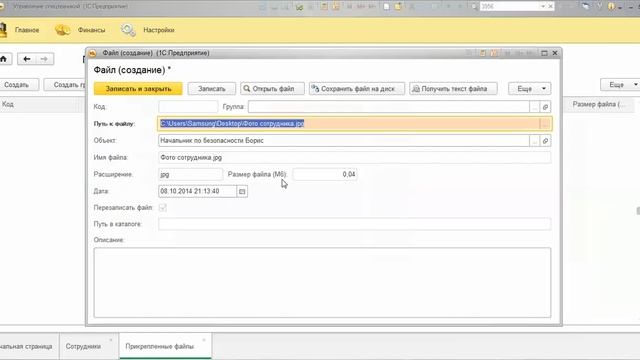This screenshot has width=640, height=360.
Task: Click the Объект field
Action: point(344,140)
